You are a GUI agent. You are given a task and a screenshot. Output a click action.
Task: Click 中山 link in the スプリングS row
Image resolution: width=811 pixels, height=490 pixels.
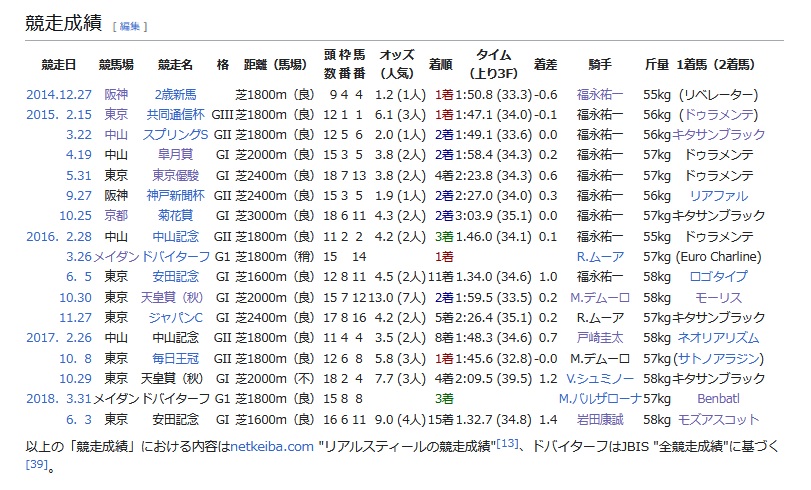pos(116,135)
